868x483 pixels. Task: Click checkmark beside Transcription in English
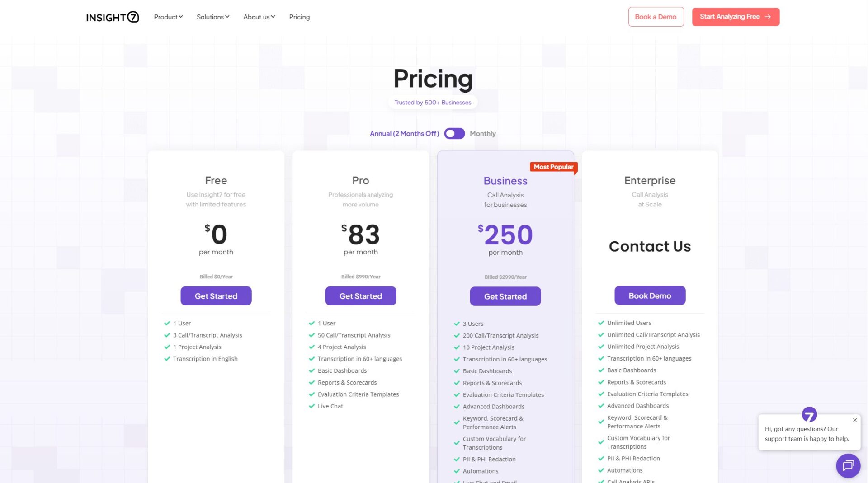click(167, 359)
